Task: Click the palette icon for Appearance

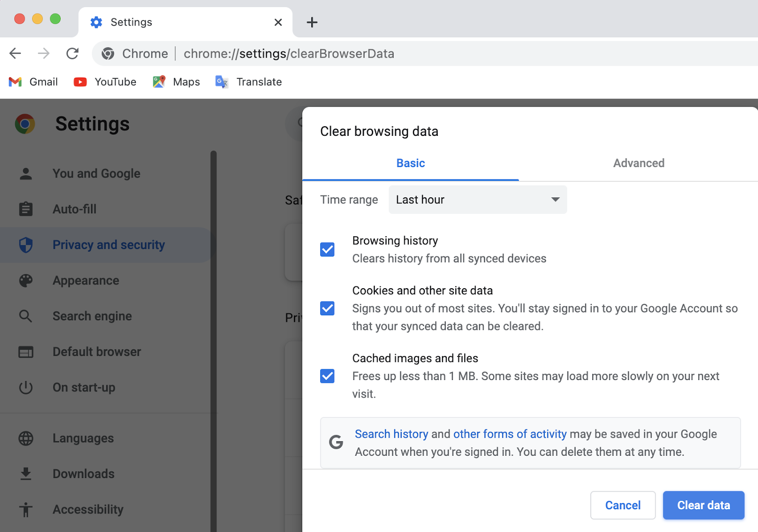Action: click(26, 281)
